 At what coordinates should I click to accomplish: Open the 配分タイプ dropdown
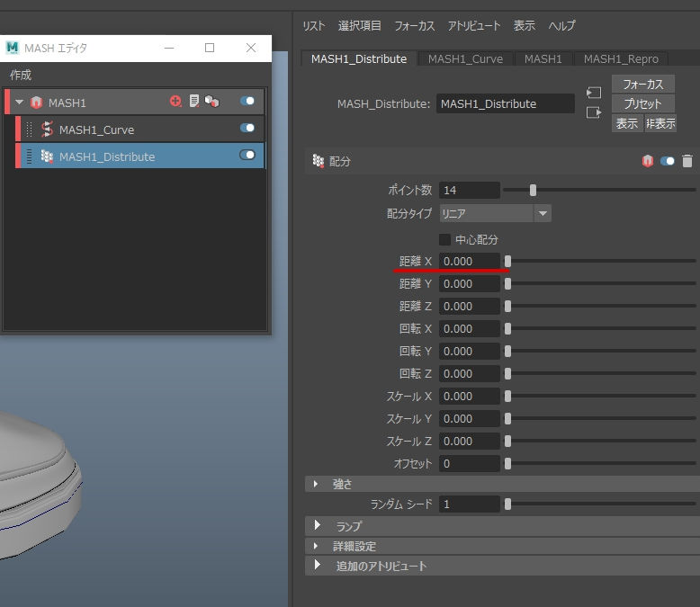(x=495, y=213)
